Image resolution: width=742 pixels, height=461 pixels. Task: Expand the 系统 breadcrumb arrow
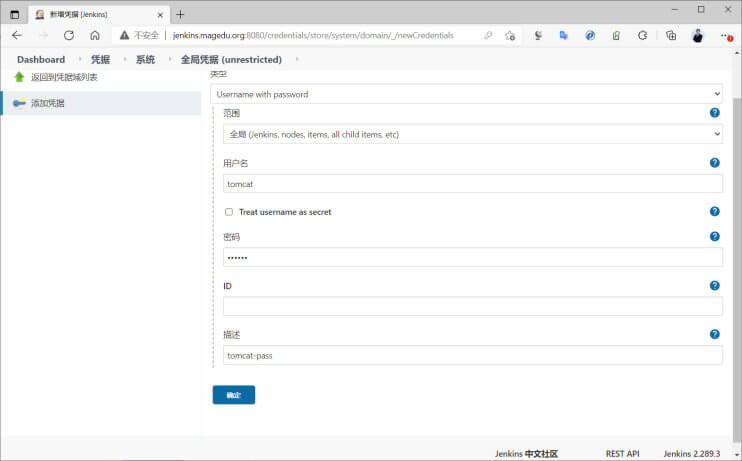[x=169, y=59]
